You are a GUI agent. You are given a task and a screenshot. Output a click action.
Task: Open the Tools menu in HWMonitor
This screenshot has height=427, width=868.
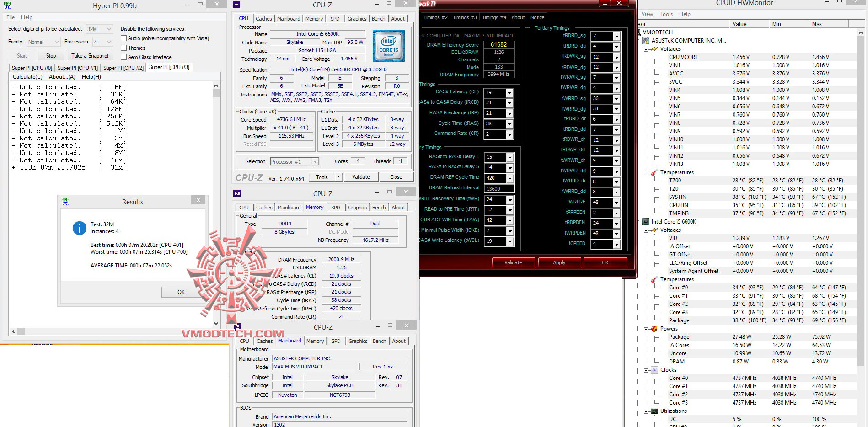click(x=666, y=14)
